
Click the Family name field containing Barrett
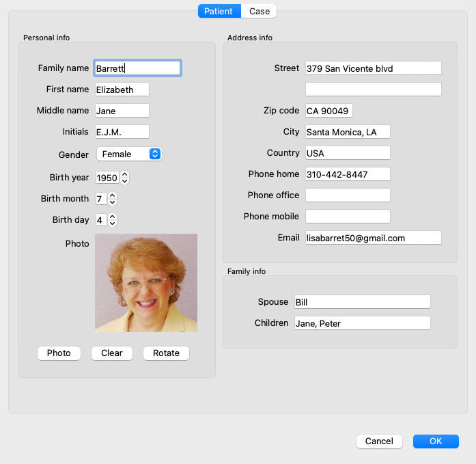[x=137, y=68]
